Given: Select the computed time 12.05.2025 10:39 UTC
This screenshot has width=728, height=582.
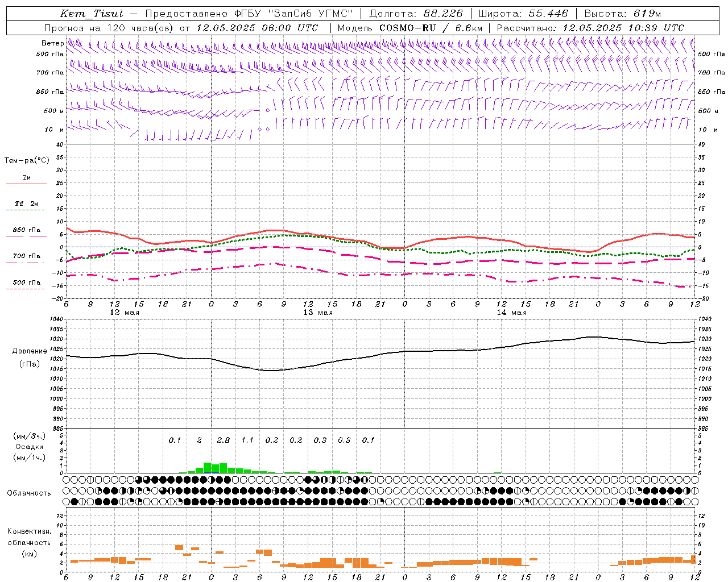Looking at the screenshot, I should [x=623, y=28].
